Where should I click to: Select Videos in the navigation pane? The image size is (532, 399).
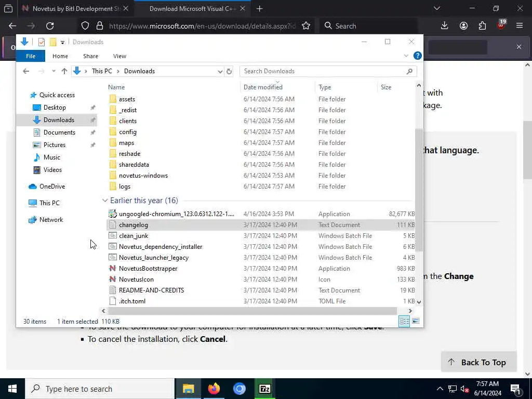(x=52, y=170)
